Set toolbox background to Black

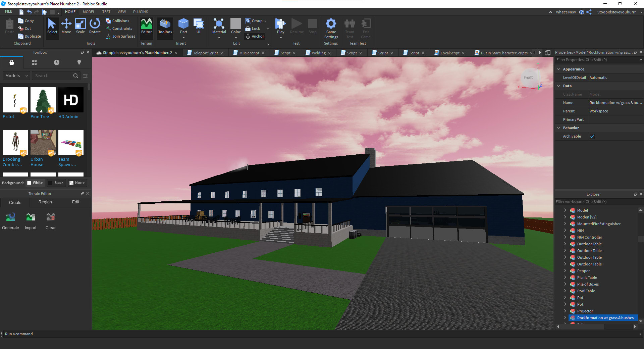(x=56, y=183)
